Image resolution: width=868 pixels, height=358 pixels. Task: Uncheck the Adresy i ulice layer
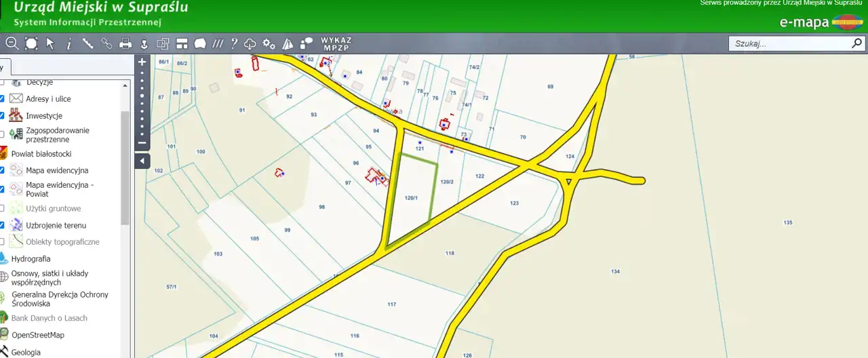point(1,99)
